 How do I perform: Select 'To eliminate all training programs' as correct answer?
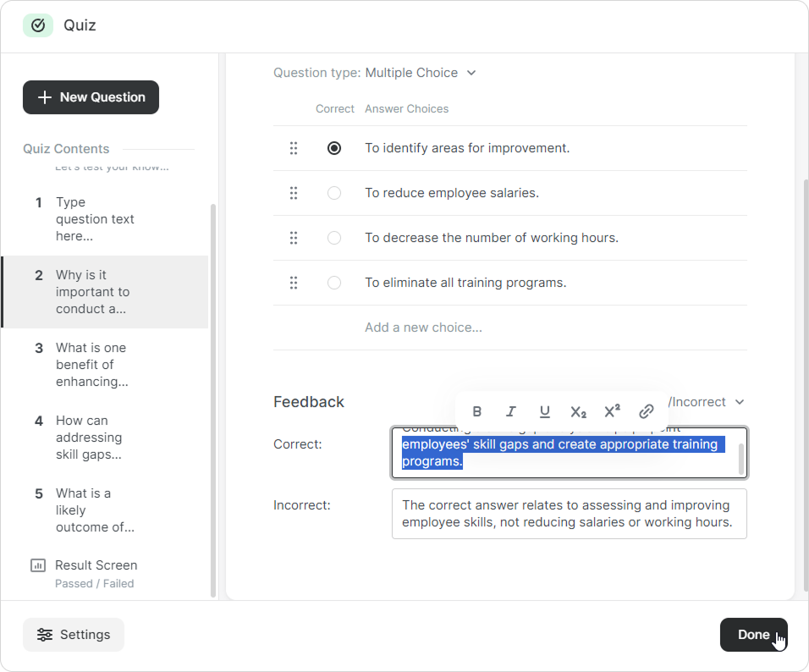coord(334,283)
